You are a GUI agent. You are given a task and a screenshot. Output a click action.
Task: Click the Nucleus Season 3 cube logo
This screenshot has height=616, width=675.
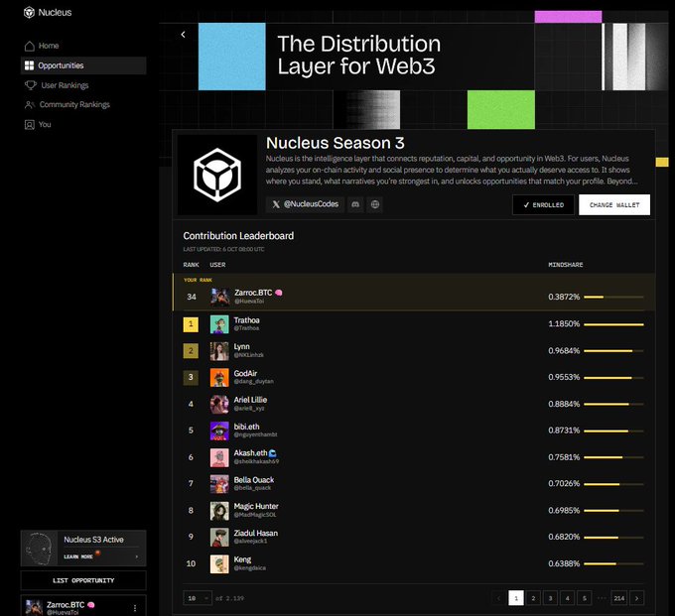pyautogui.click(x=217, y=175)
